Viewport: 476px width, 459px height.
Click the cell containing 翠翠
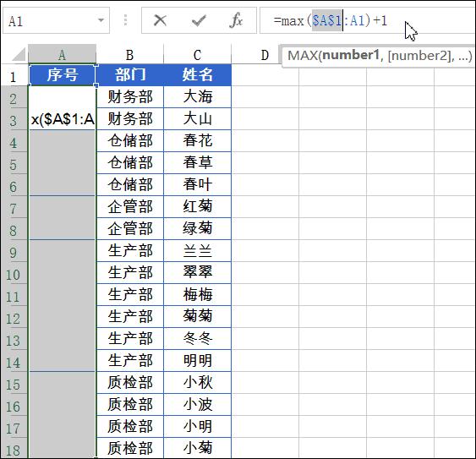click(197, 272)
